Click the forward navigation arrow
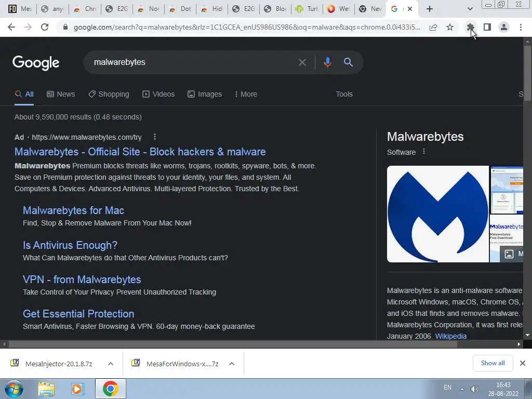The height and width of the screenshot is (399, 532). (28, 27)
